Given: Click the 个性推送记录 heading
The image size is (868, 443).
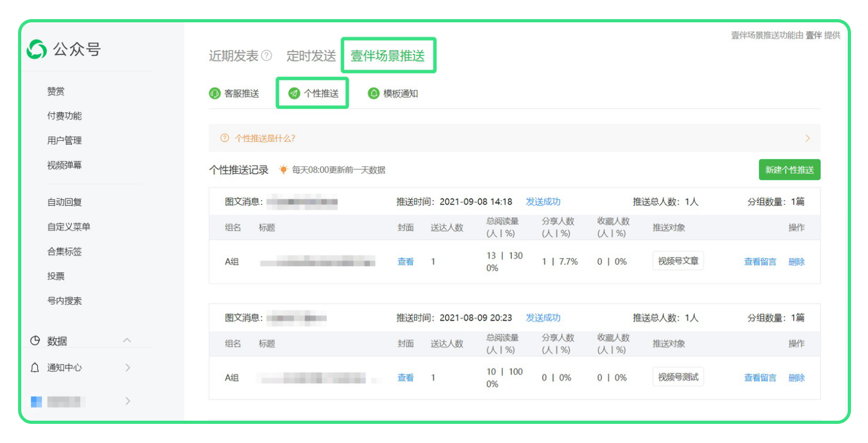Looking at the screenshot, I should coord(239,170).
